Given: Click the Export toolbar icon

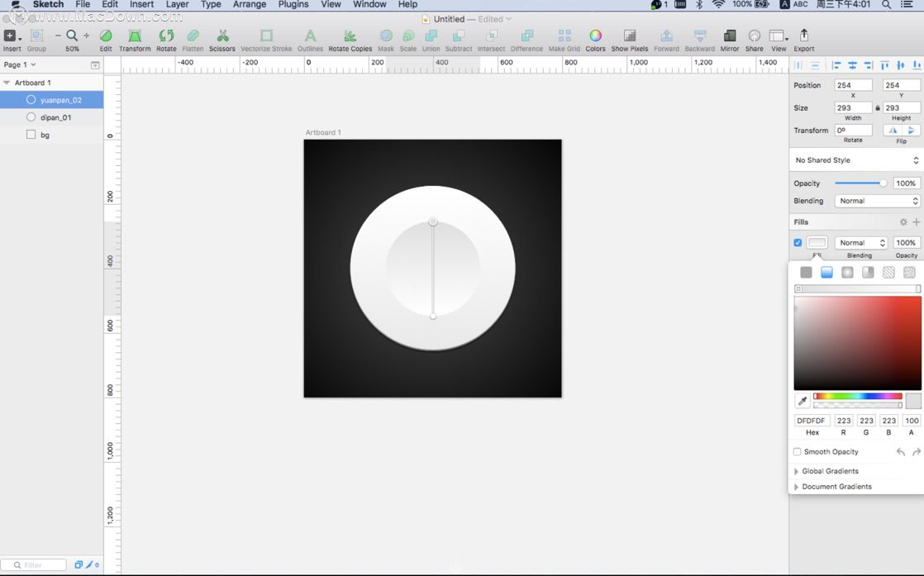Looking at the screenshot, I should point(804,36).
